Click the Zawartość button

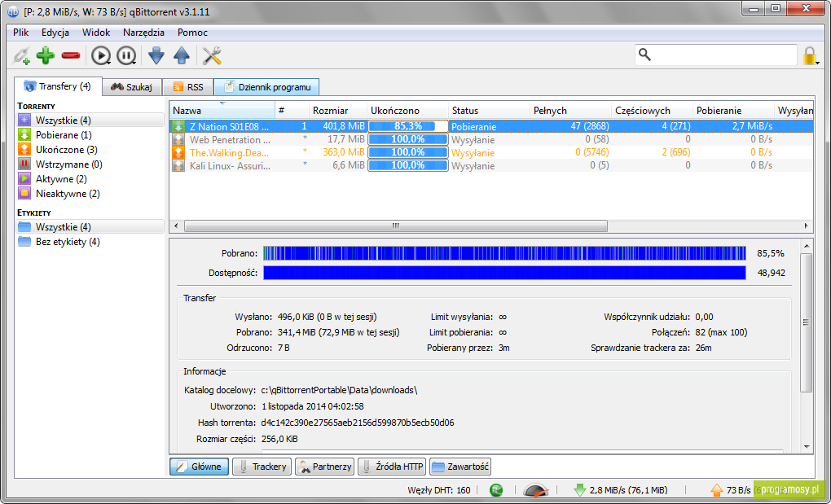click(460, 467)
